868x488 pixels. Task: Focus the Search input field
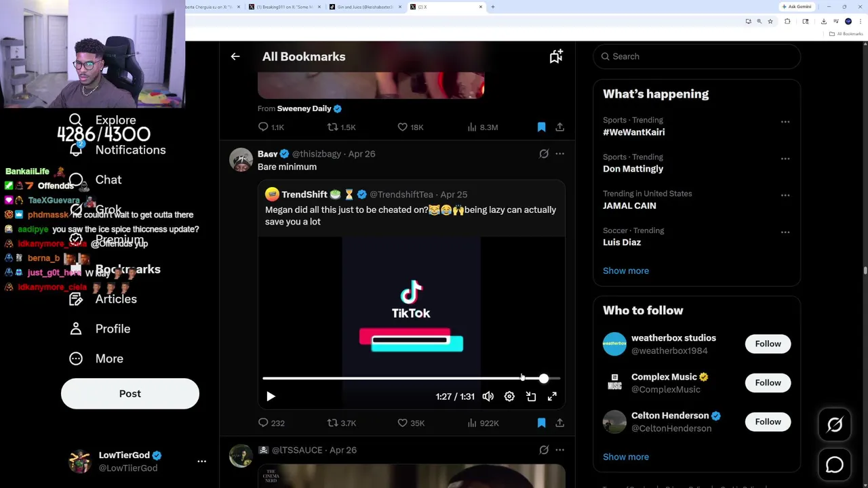pyautogui.click(x=696, y=56)
